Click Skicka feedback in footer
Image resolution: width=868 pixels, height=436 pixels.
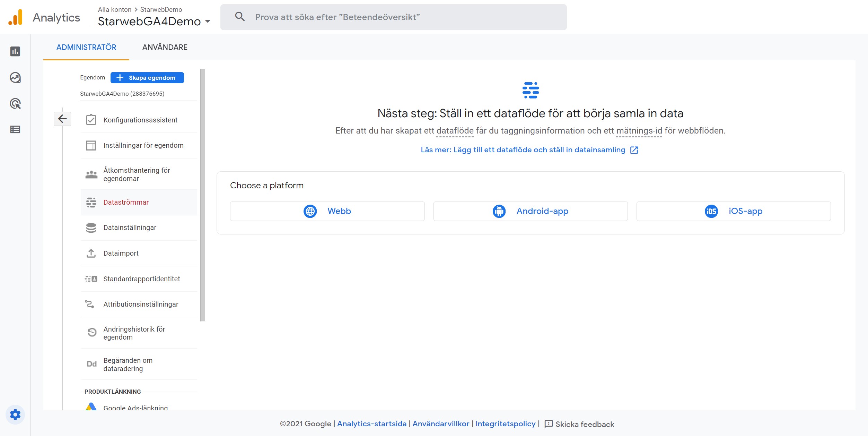(x=579, y=424)
